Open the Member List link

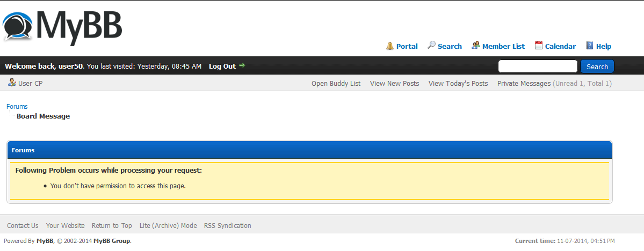[503, 46]
